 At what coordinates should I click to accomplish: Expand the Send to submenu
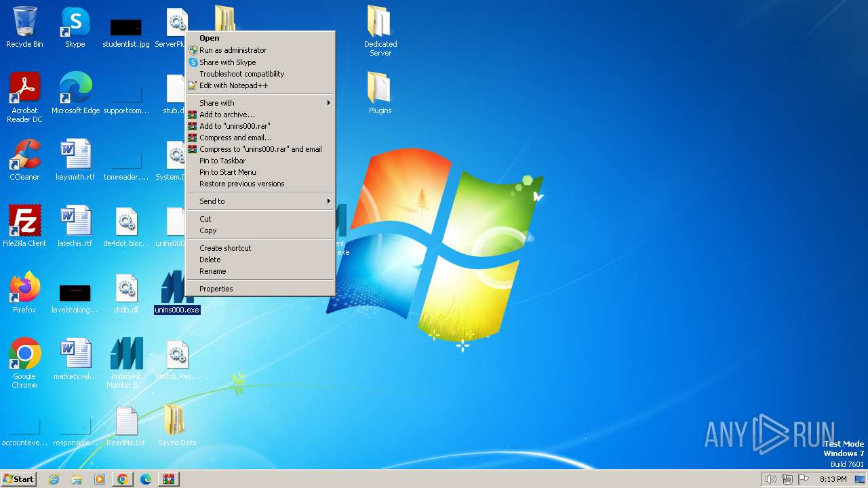(260, 201)
